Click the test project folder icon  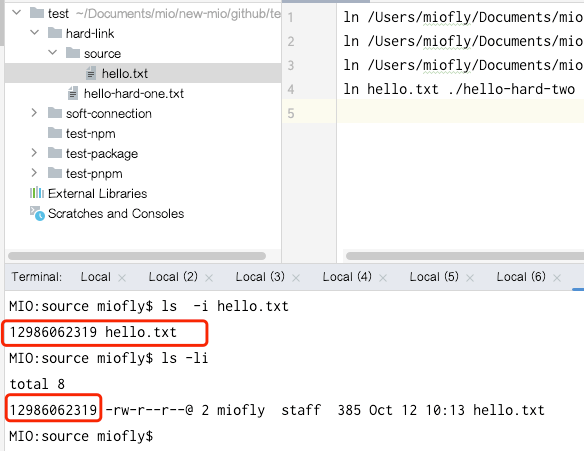pyautogui.click(x=37, y=13)
